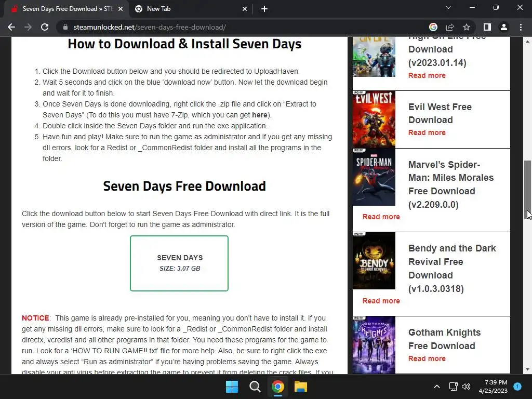This screenshot has width=532, height=399.
Task: Click Read more under High On Life
Action: pos(427,76)
